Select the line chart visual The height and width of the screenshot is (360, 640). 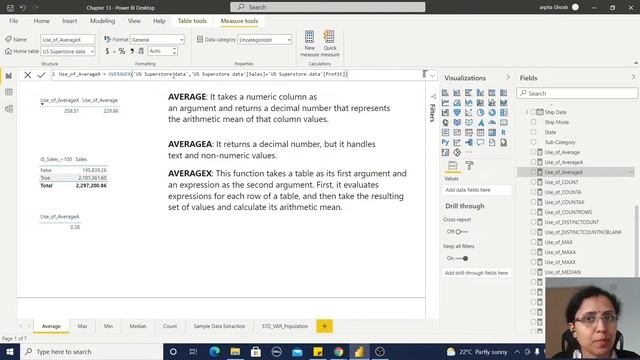pyautogui.click(x=445, y=102)
